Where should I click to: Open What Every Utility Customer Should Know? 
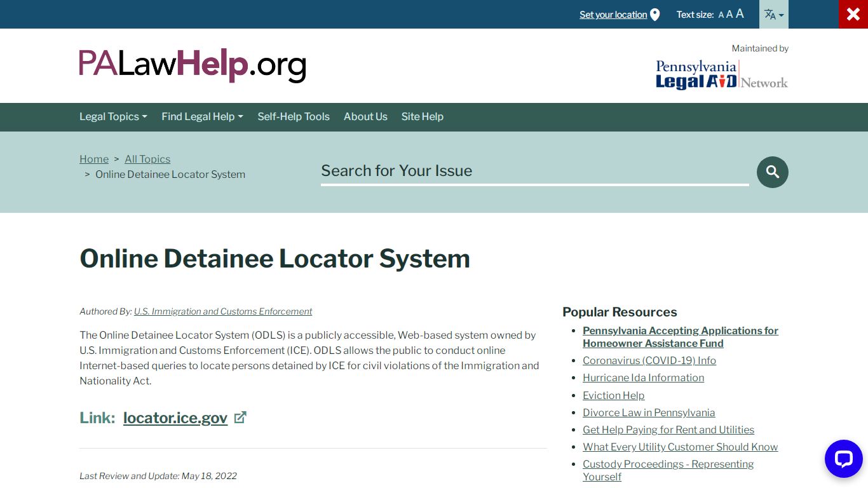click(x=681, y=447)
